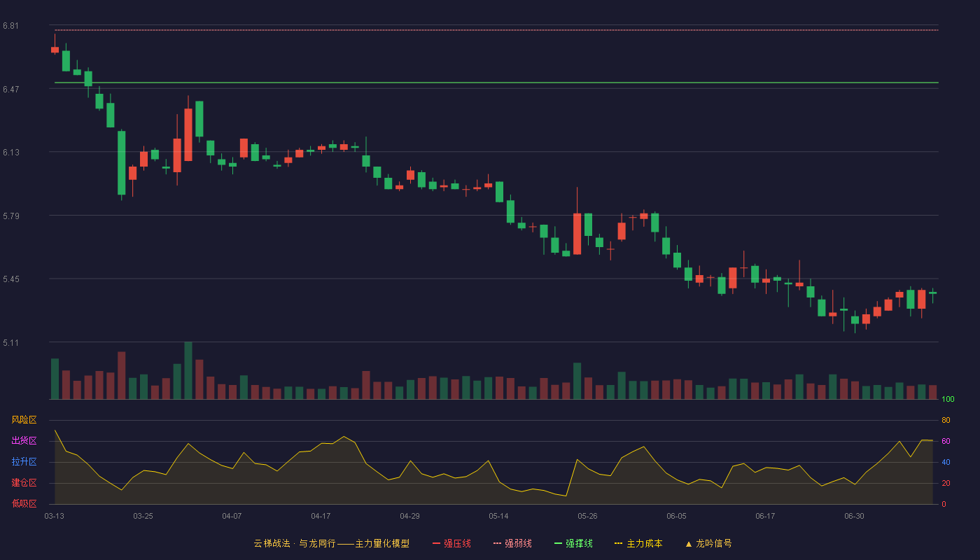Screen dimensions: 980x560
Task: Toggle the 主力成本 legend series
Action: (x=638, y=543)
